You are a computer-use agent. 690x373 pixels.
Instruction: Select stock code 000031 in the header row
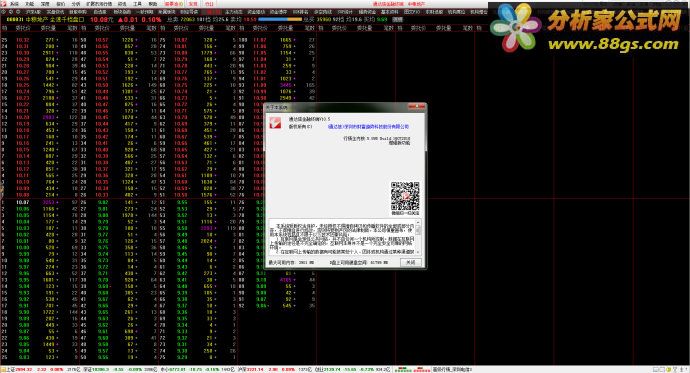[15, 19]
